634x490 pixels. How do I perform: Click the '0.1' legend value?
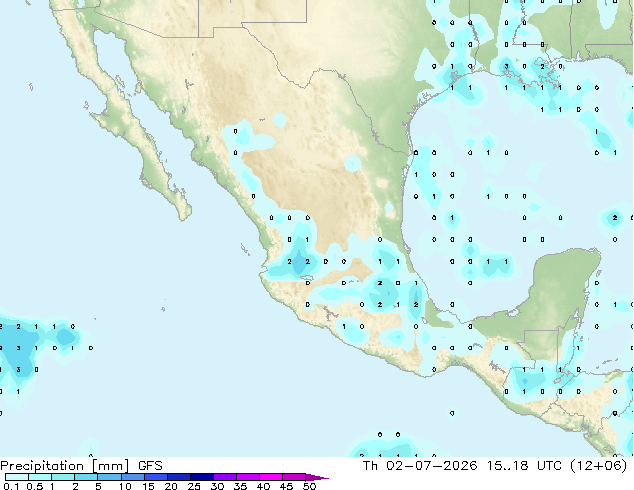(x=9, y=486)
